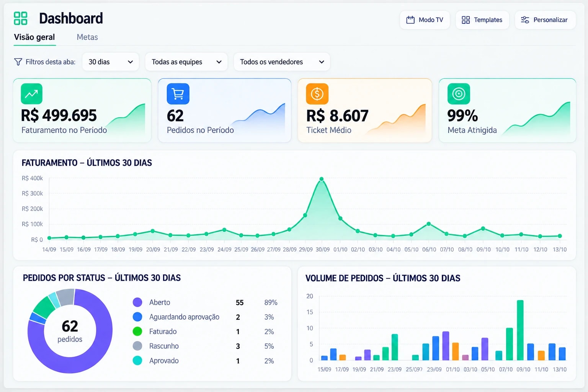
Task: Switch to the Metas tab
Action: click(x=87, y=37)
